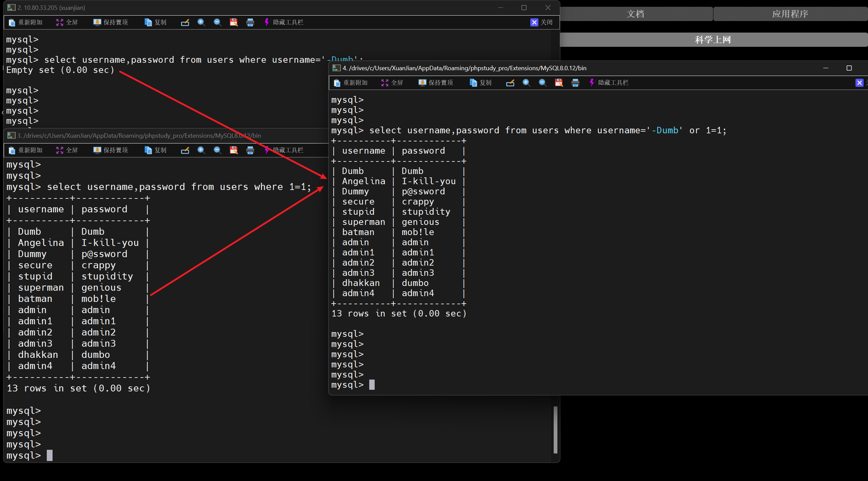Click 全屏 fullscreen in window 4 toolbar

tap(392, 83)
